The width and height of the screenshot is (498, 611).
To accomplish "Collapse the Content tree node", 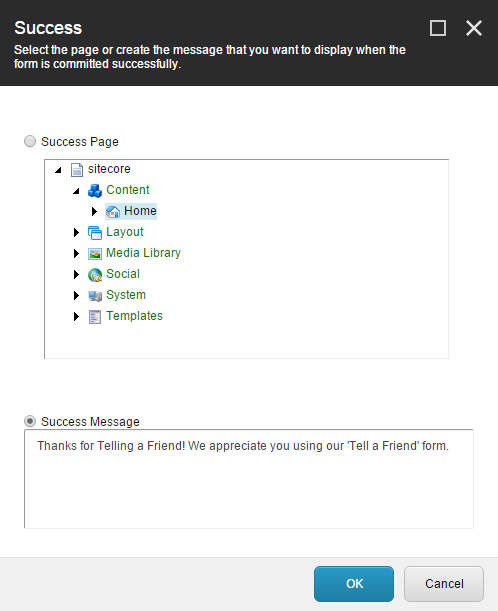I will tap(76, 191).
